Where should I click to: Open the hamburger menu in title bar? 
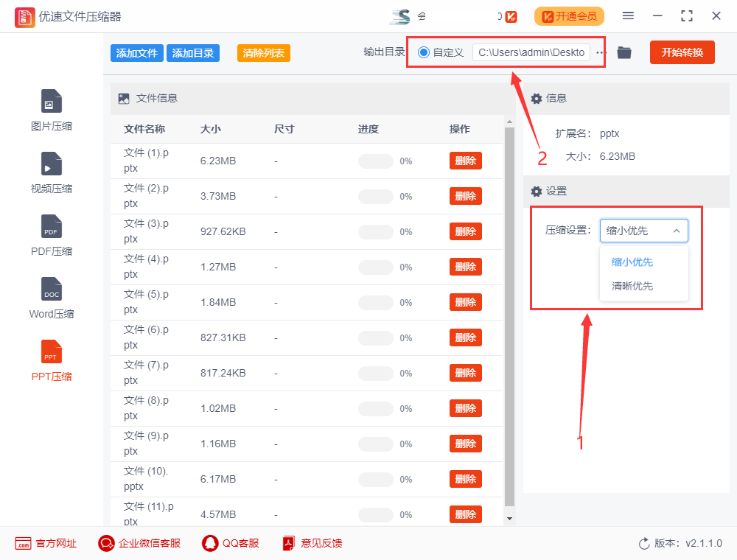coord(628,16)
